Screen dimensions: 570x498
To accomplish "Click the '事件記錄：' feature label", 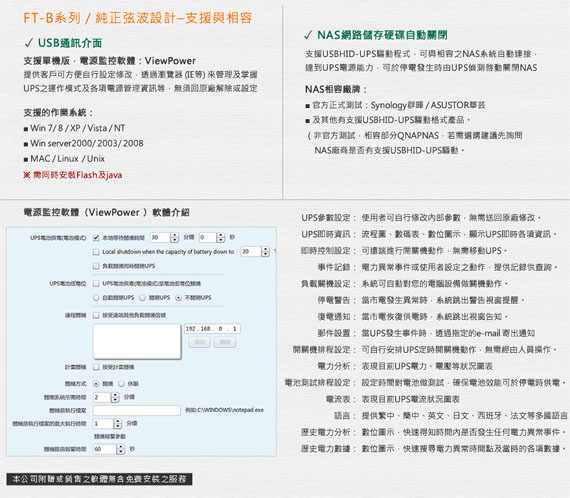I will [336, 267].
